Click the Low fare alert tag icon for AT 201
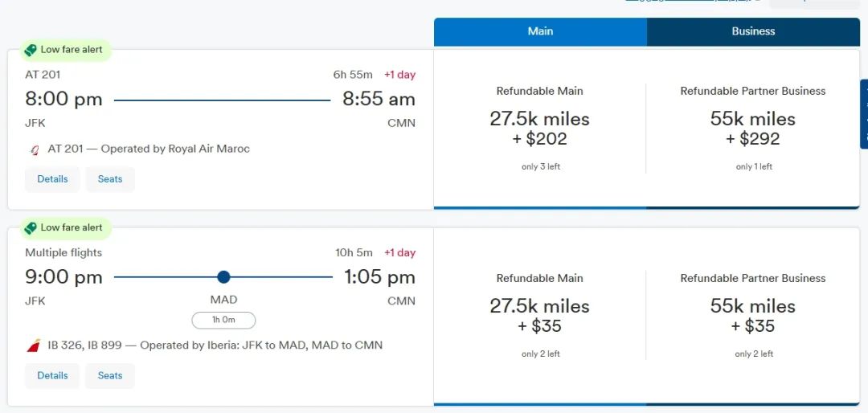The height and width of the screenshot is (413, 868). 31,50
